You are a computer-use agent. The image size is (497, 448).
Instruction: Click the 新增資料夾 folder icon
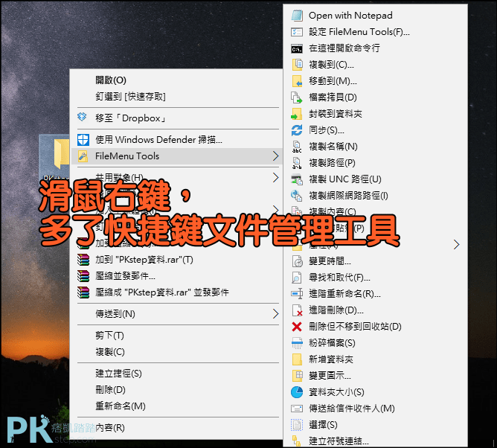[x=297, y=359]
